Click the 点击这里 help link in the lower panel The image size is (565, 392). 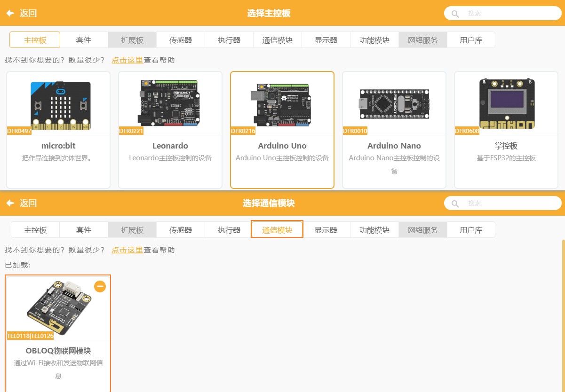pos(127,250)
